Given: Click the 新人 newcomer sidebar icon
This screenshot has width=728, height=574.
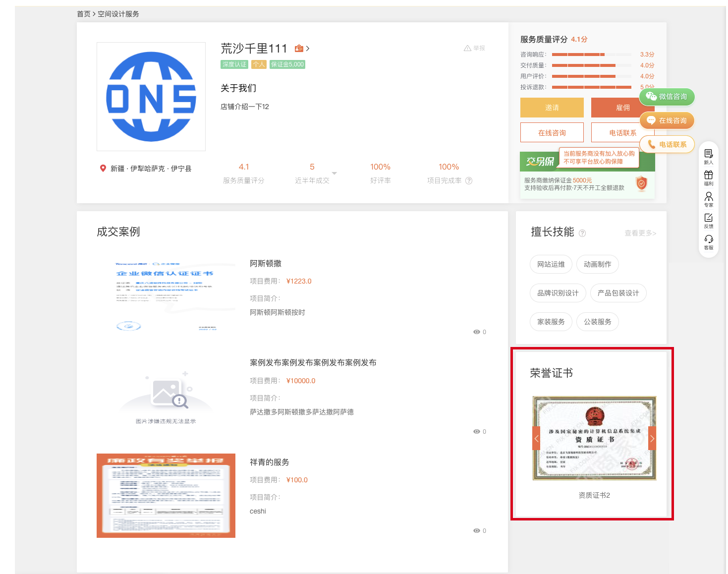Looking at the screenshot, I should click(709, 155).
